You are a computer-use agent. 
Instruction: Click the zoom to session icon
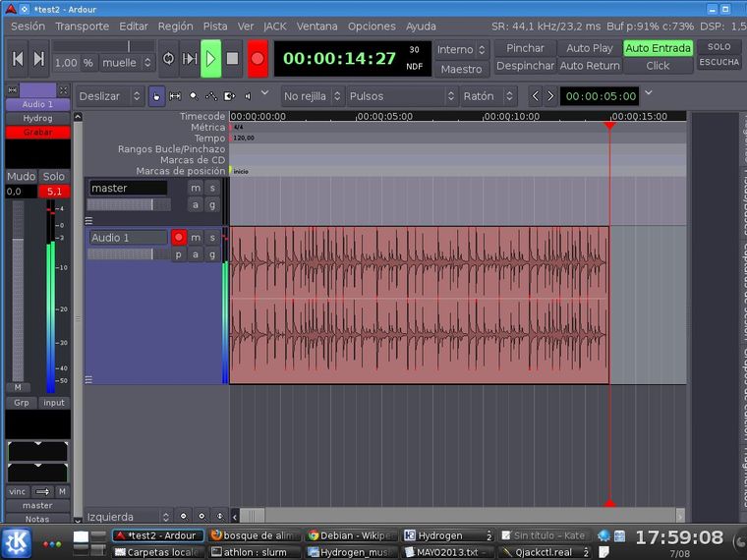pyautogui.click(x=220, y=516)
